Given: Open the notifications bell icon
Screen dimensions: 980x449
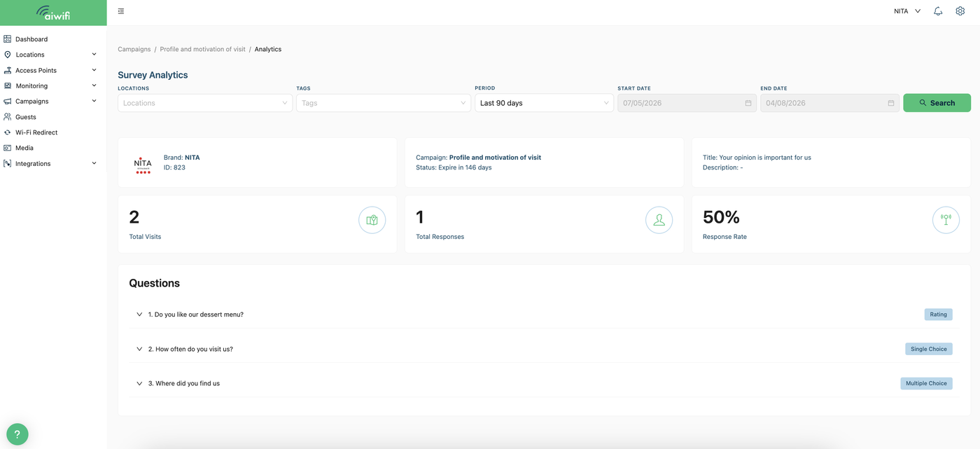Looking at the screenshot, I should (938, 11).
